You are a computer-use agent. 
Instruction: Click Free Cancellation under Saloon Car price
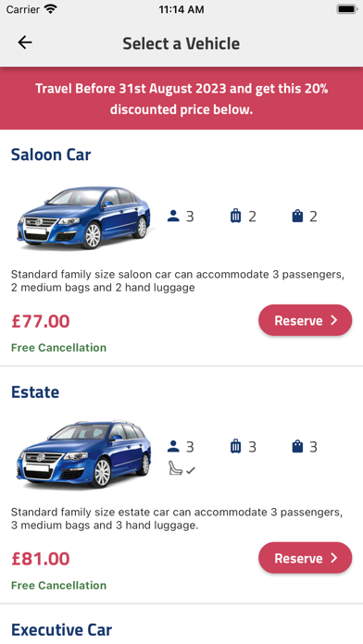58,348
